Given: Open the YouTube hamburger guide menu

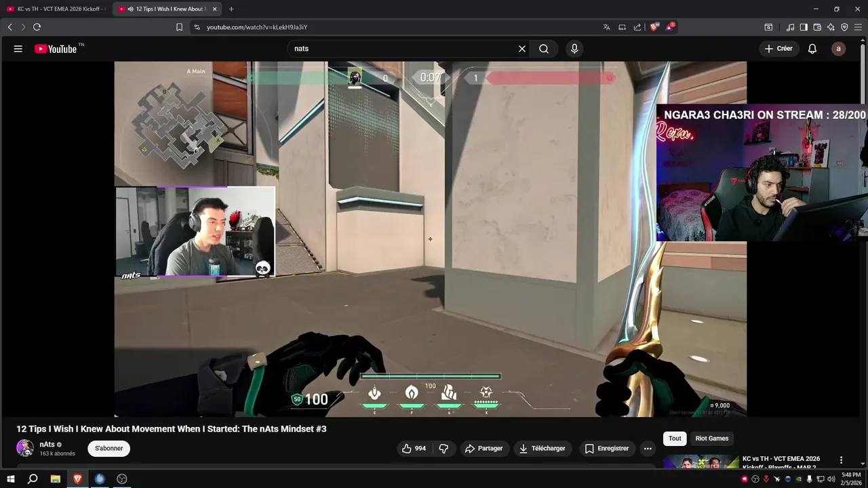Looking at the screenshot, I should [x=18, y=49].
